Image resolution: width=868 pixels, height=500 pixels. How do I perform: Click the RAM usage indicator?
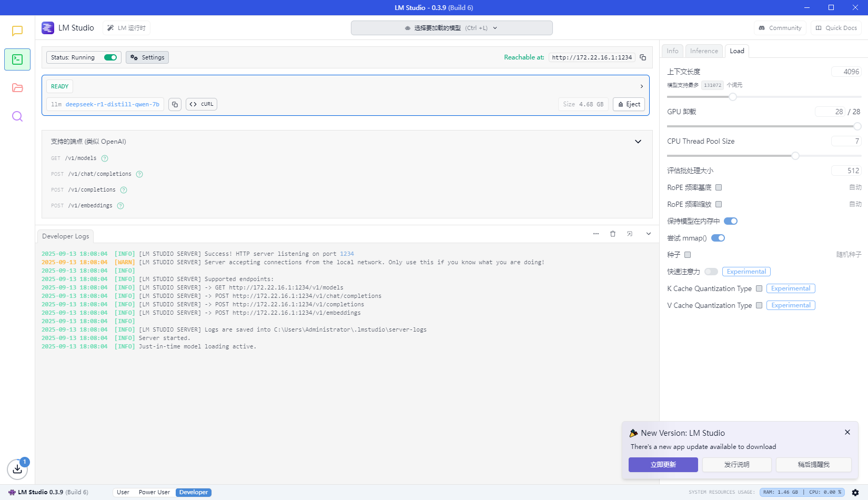780,493
